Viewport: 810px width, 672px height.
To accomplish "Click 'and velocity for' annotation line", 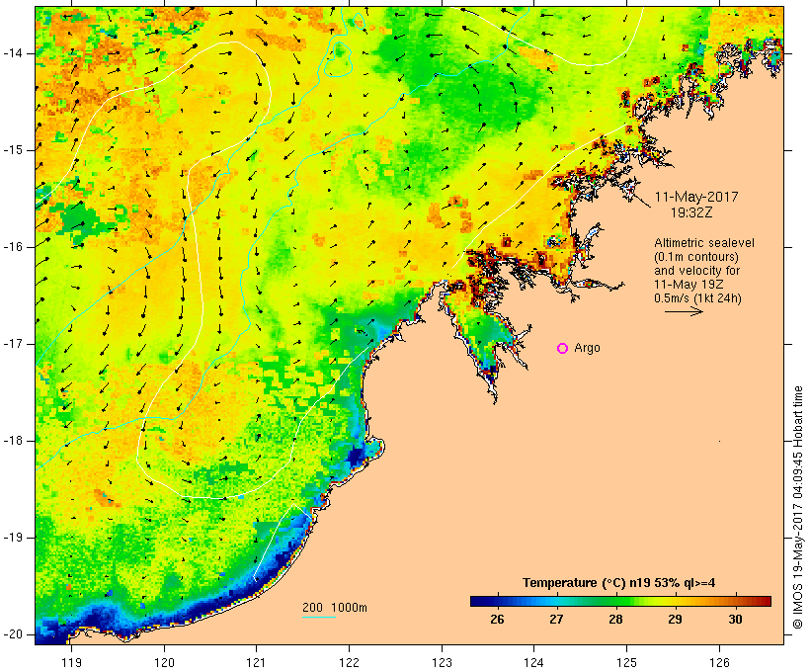I will coord(696,271).
